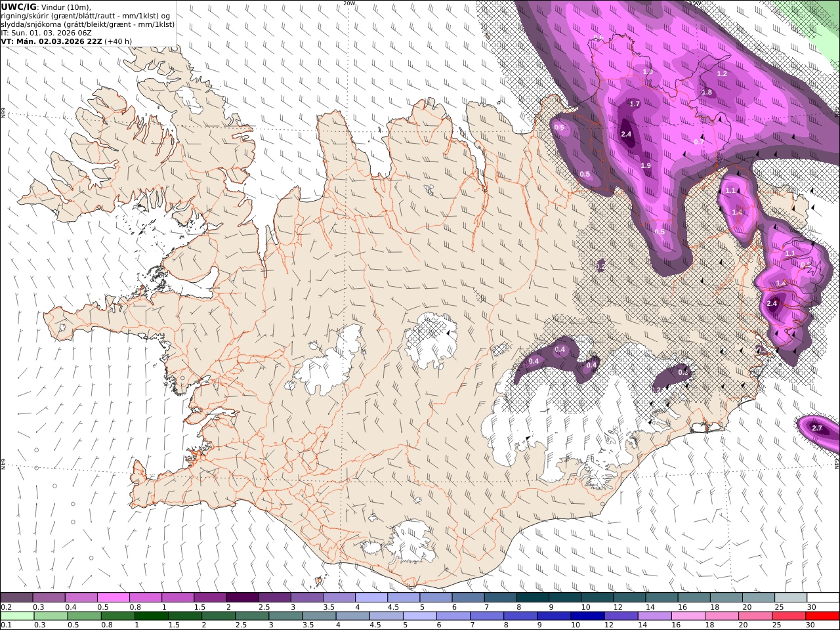Image resolution: width=840 pixels, height=630 pixels.
Task: Click the '0.1' label under the green row
Action: (x=5, y=625)
